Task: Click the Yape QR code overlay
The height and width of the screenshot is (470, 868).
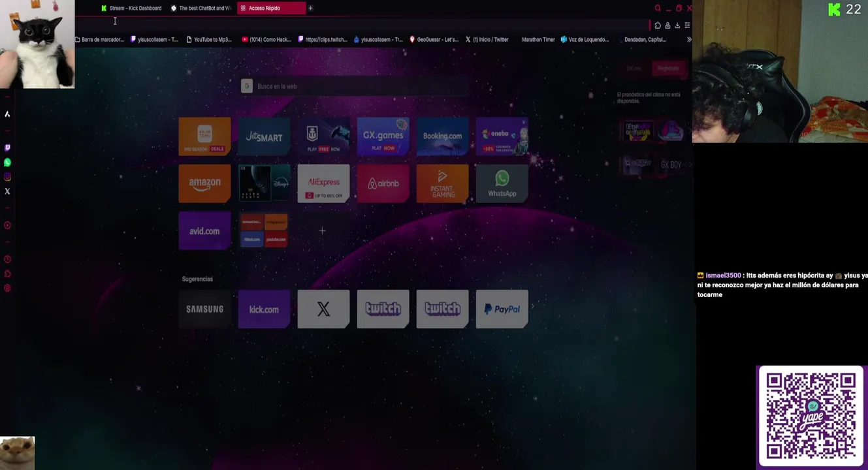Action: 811,416
